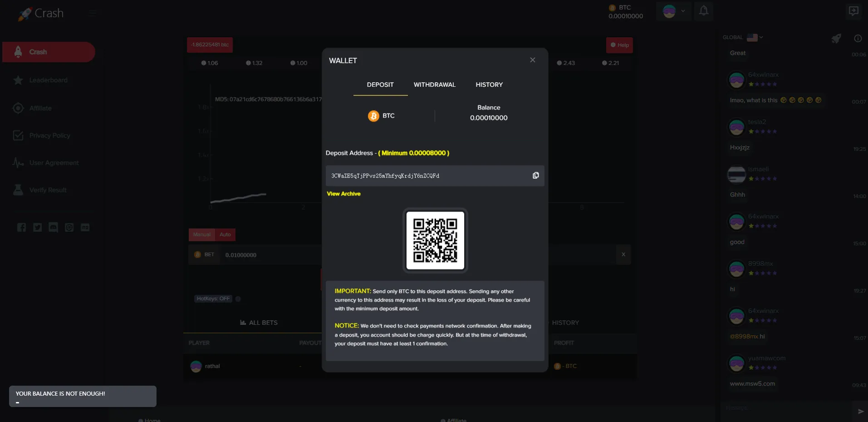Open the BTC currency selector in wallet

coord(381,116)
